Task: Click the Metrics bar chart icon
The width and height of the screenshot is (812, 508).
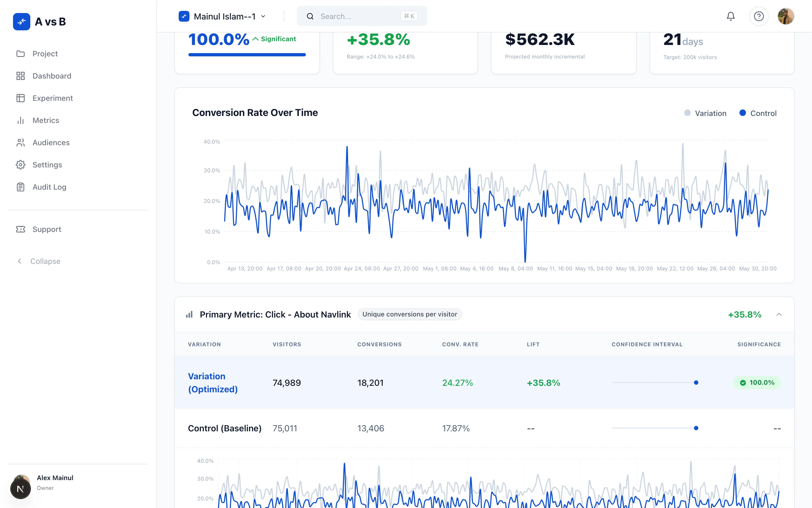Action: pos(21,120)
